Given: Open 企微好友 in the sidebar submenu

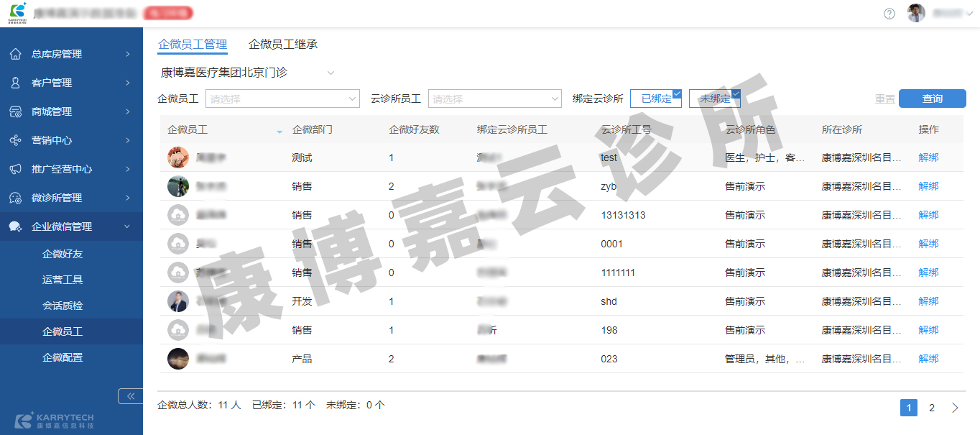Looking at the screenshot, I should pos(63,254).
